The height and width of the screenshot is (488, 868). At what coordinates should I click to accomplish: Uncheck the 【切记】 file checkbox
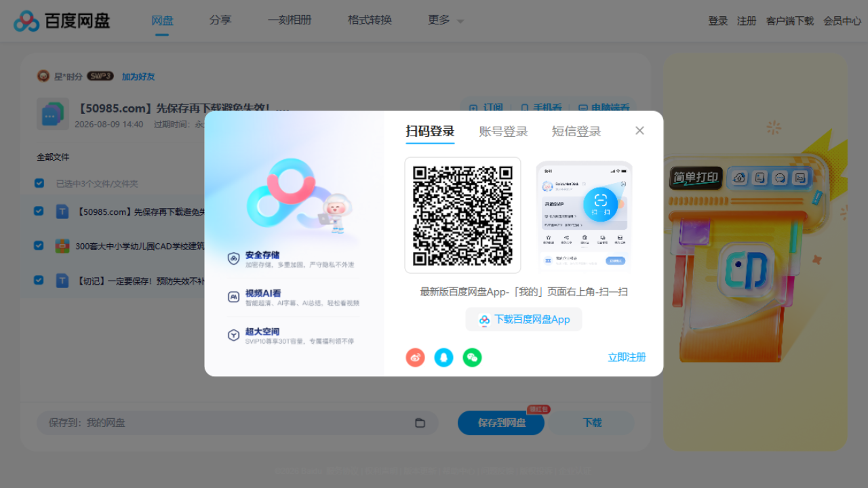point(39,279)
